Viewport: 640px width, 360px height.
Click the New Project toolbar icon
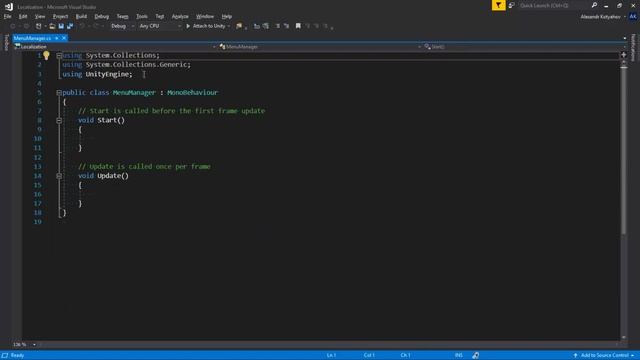[x=39, y=26]
